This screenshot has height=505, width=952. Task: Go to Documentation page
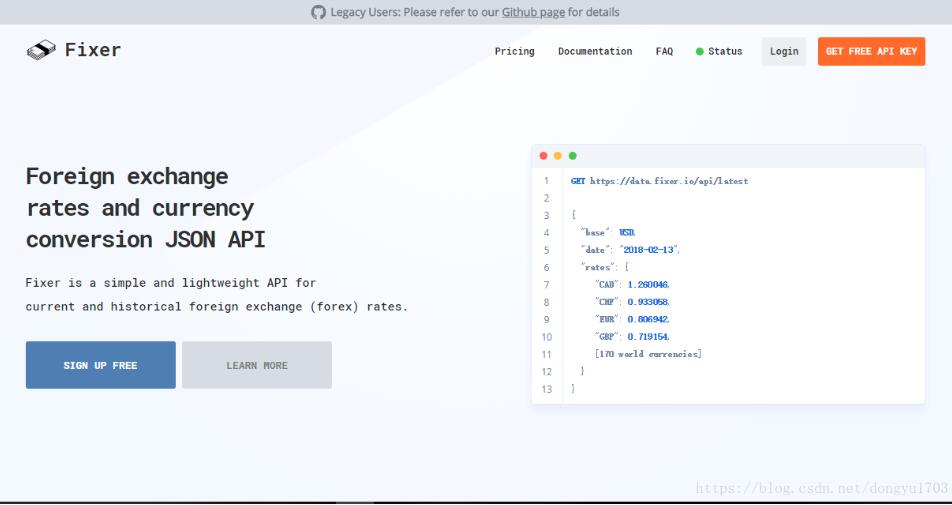coord(595,52)
